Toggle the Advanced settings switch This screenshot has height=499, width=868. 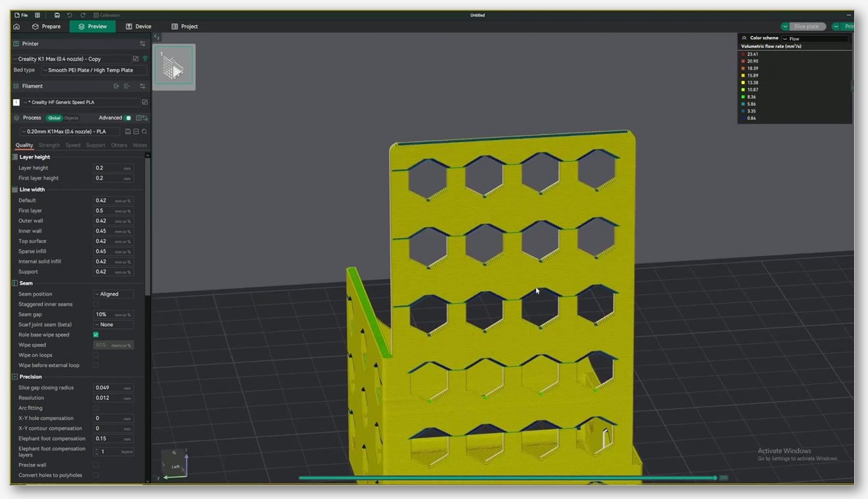(129, 117)
